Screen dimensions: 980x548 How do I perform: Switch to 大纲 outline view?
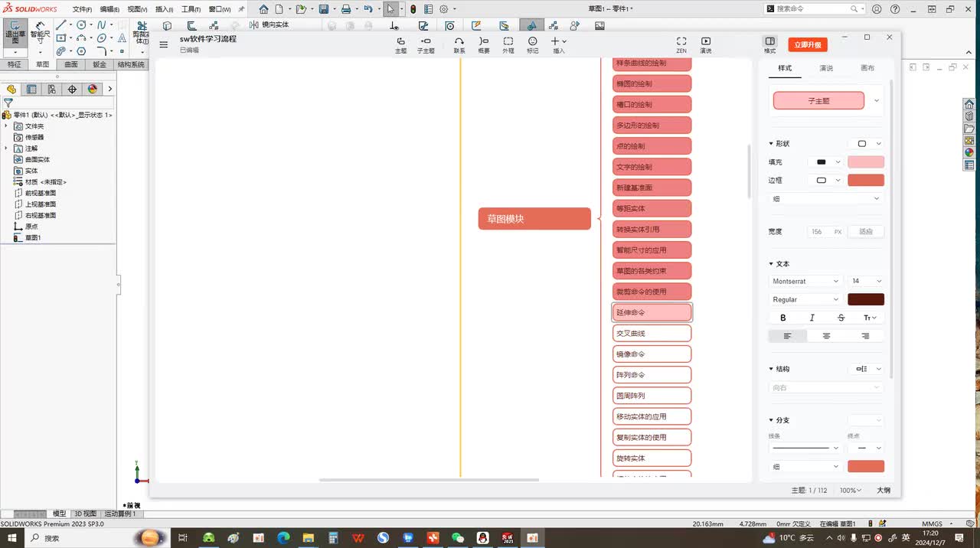pos(884,490)
